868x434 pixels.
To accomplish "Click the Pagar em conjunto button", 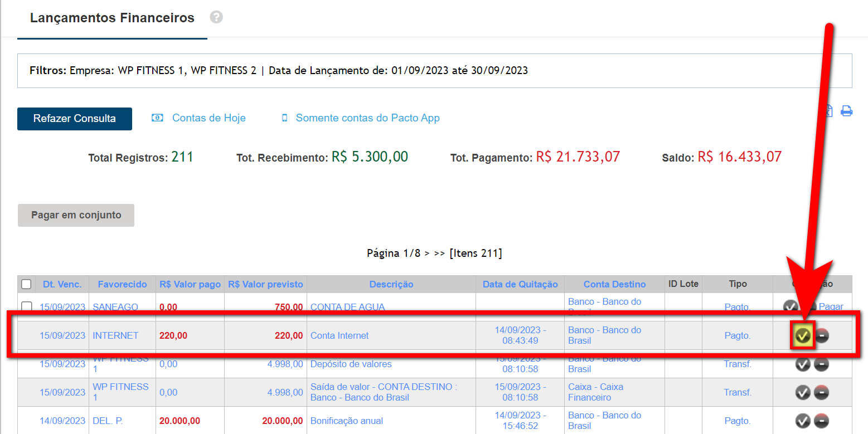I will (76, 215).
